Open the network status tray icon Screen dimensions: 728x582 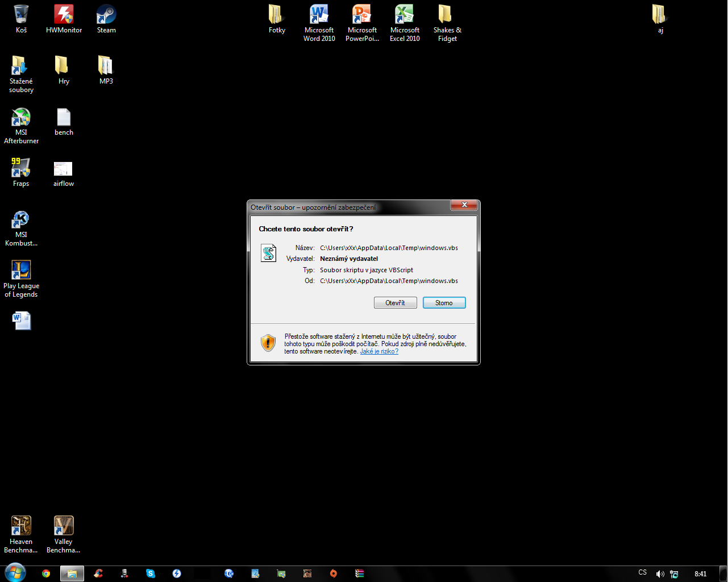(x=674, y=574)
